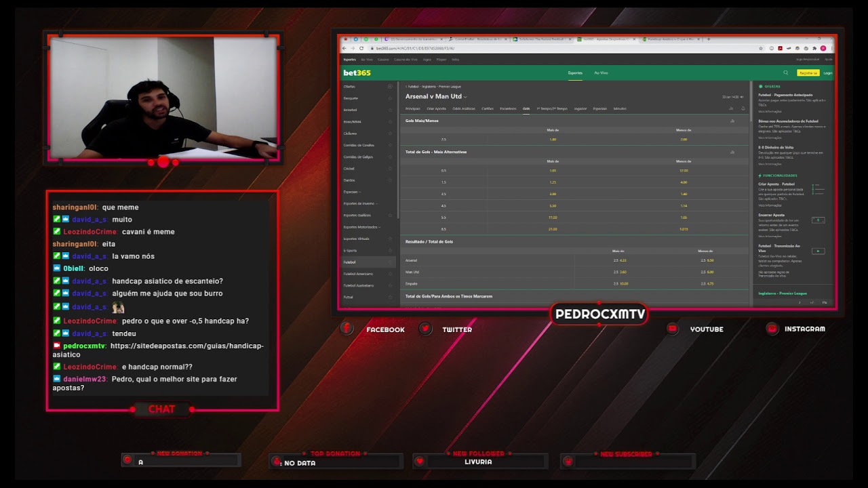Image resolution: width=868 pixels, height=488 pixels.
Task: Expand Esportes Motorizados in the sidebar
Action: pyautogui.click(x=362, y=227)
